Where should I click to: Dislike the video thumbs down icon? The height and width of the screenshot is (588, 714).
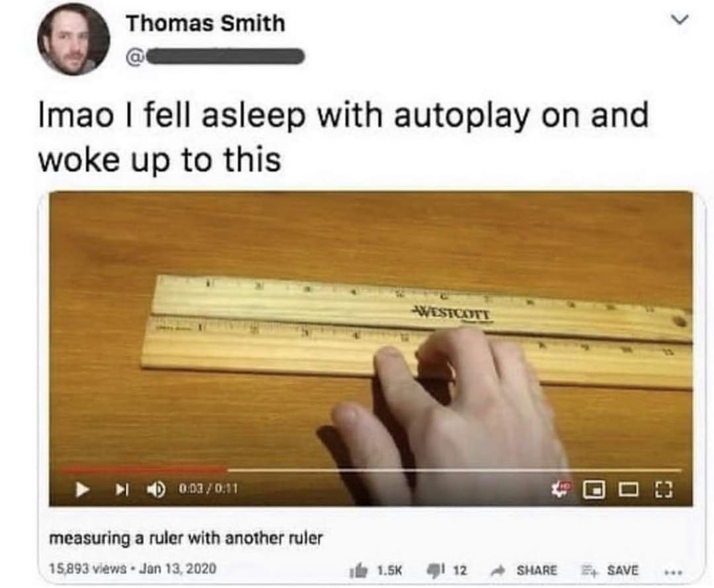click(433, 570)
